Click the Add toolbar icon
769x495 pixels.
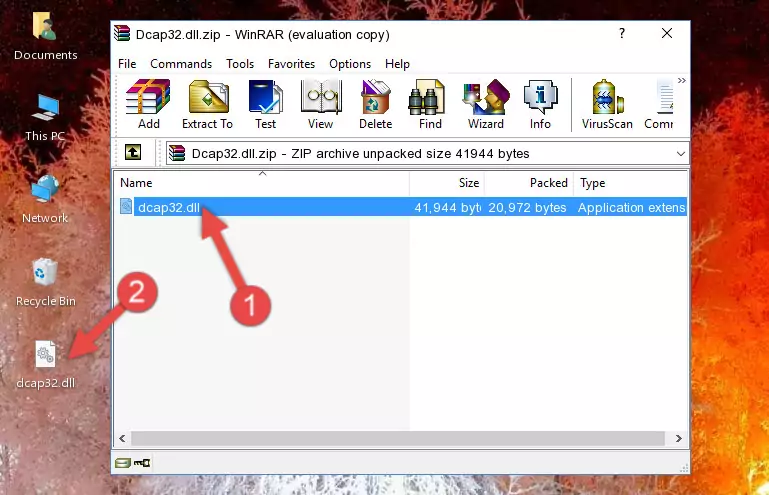(148, 104)
